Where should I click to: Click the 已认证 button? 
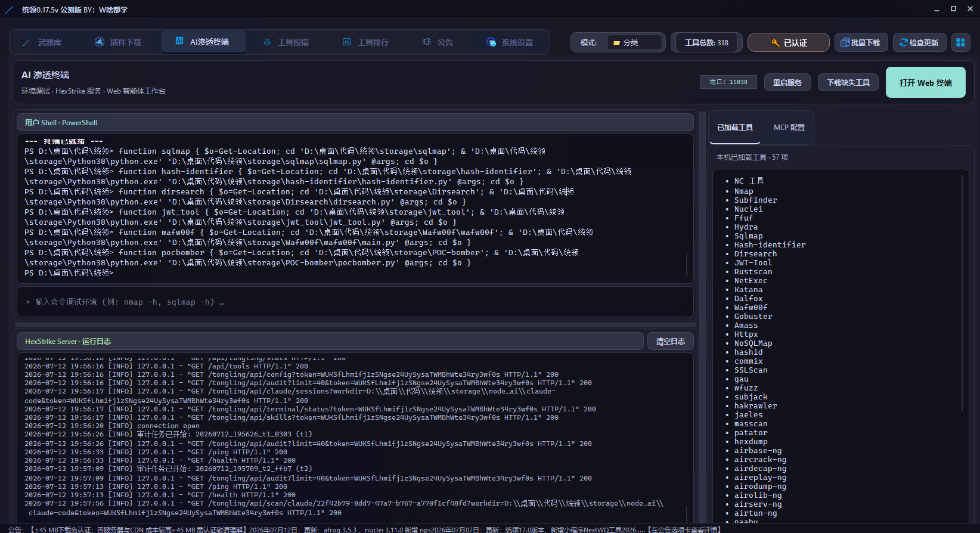(788, 42)
